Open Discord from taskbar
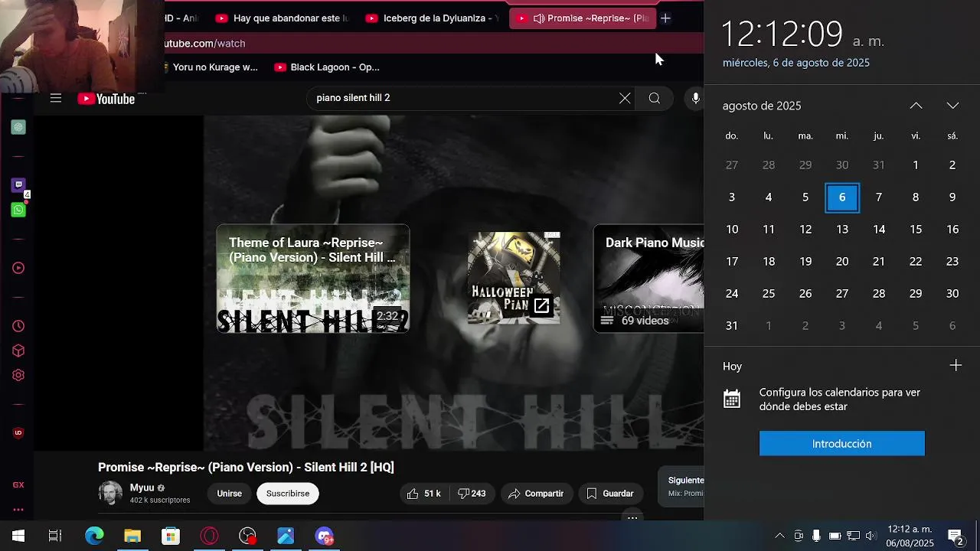980x551 pixels. click(324, 536)
